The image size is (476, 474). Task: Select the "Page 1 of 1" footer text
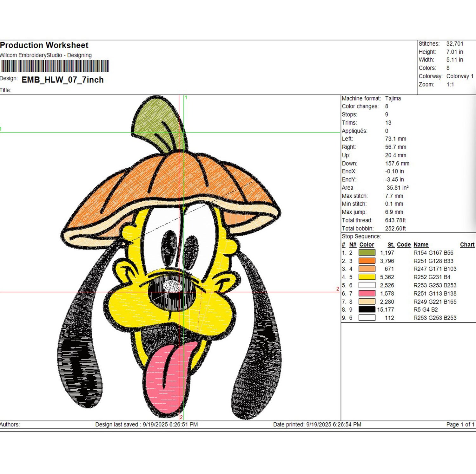point(460,425)
